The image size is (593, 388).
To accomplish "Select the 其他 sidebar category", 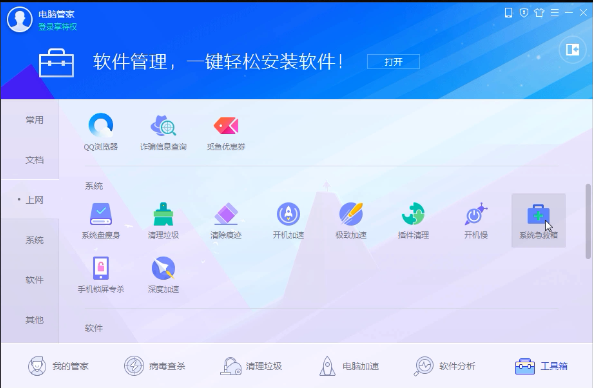I will (34, 320).
